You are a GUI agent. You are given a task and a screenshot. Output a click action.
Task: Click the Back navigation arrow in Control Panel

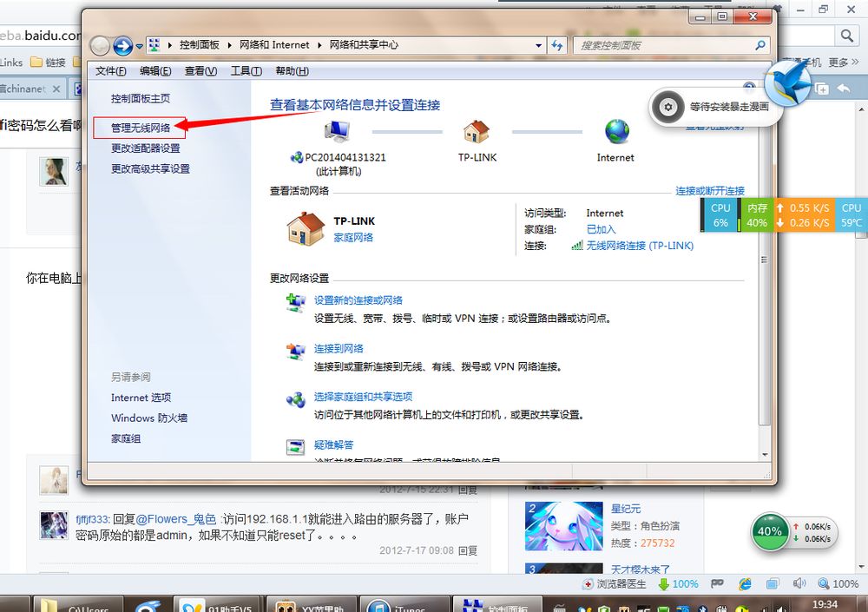(x=100, y=46)
